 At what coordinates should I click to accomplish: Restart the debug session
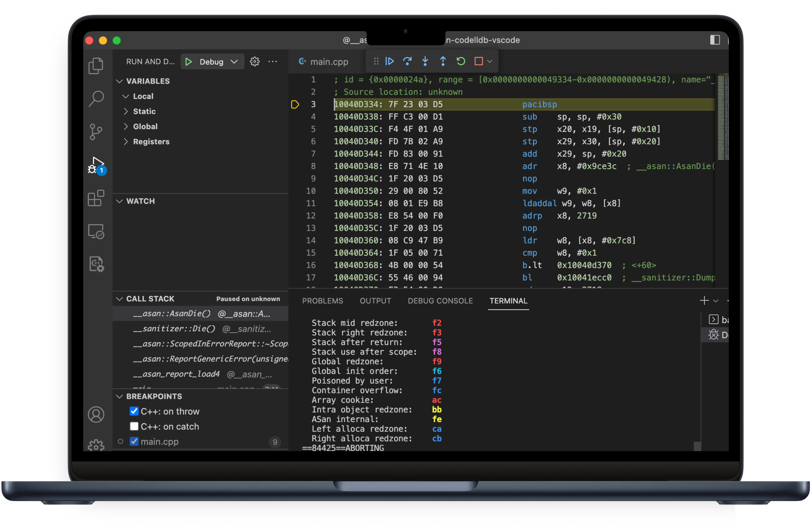tap(460, 61)
